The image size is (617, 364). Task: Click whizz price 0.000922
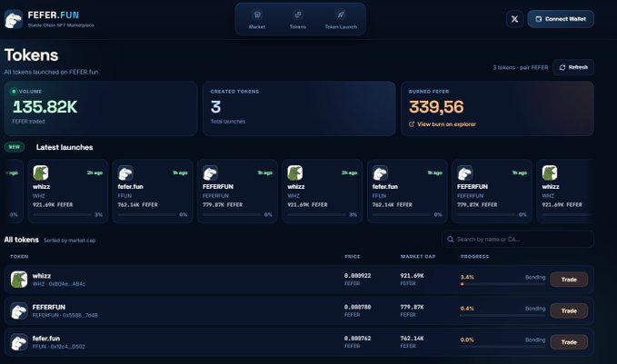tap(357, 276)
